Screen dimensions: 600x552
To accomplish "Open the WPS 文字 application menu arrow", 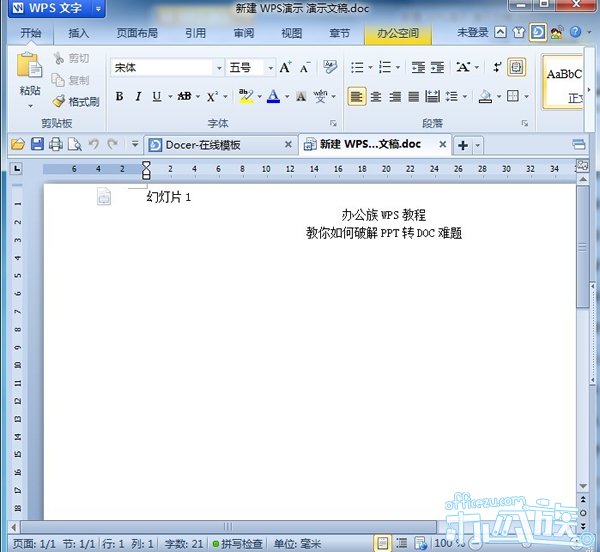I will (x=98, y=8).
